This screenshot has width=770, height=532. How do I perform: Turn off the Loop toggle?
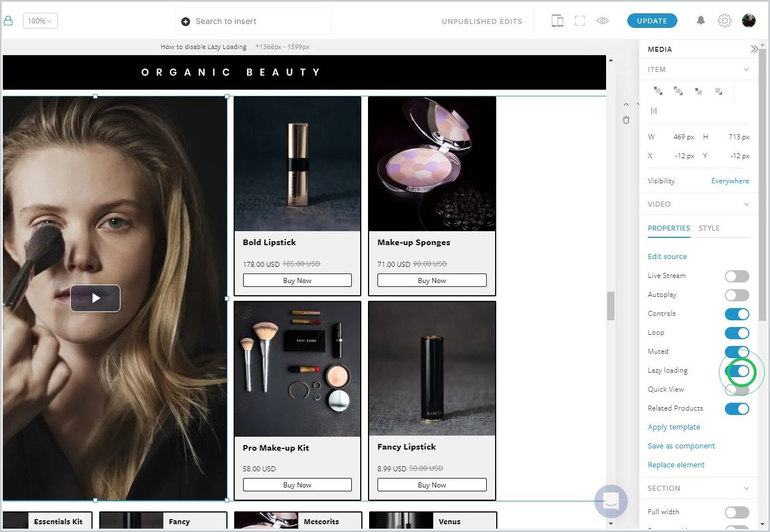click(x=737, y=333)
